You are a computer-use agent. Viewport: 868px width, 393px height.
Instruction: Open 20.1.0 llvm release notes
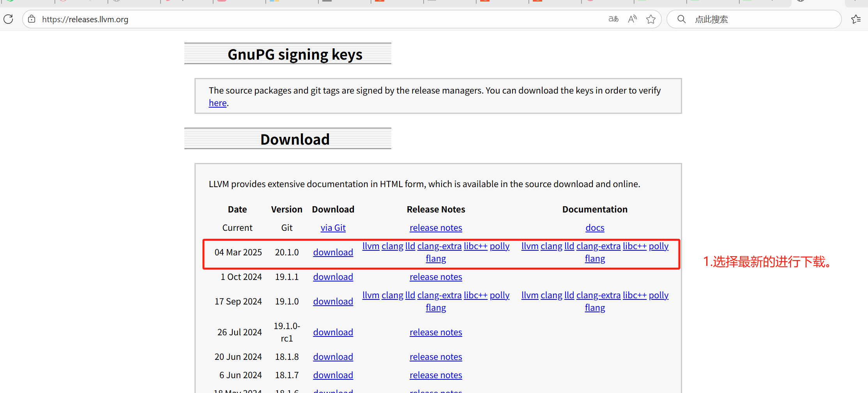coord(371,246)
